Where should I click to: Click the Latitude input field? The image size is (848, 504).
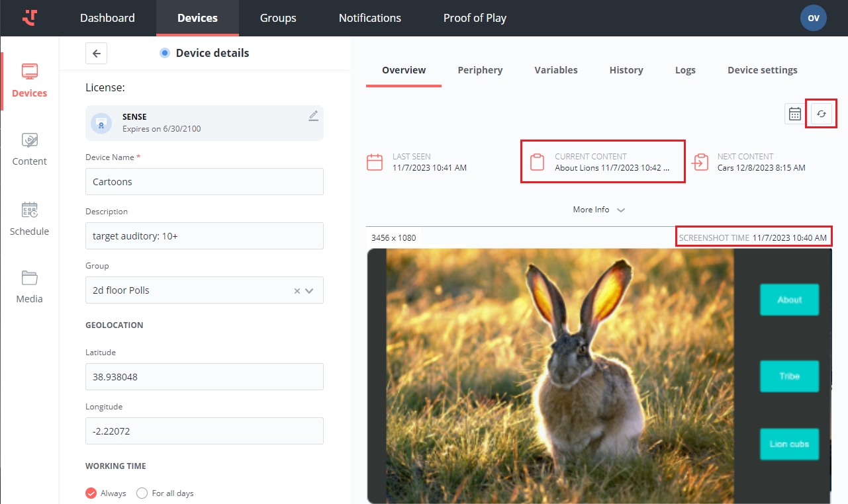[204, 377]
